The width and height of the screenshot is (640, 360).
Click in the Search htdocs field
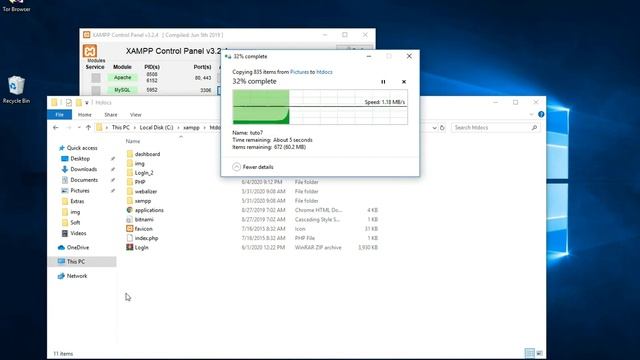491,128
